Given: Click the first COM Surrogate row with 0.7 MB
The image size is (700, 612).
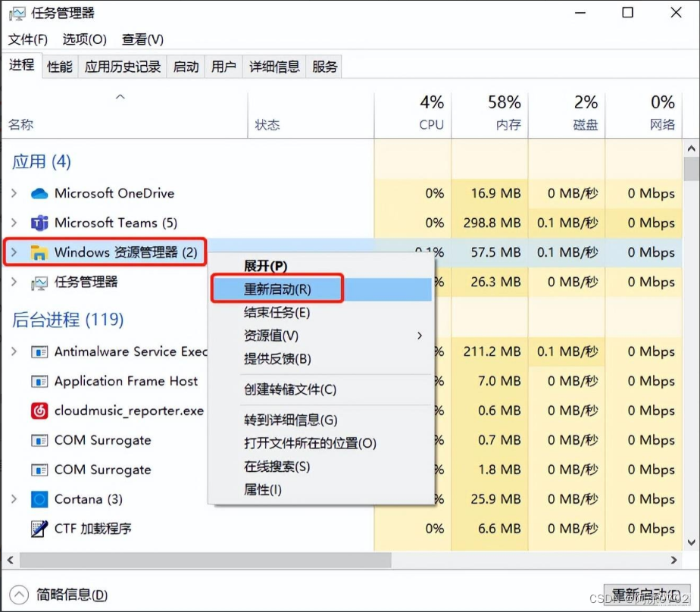Looking at the screenshot, I should point(342,440).
